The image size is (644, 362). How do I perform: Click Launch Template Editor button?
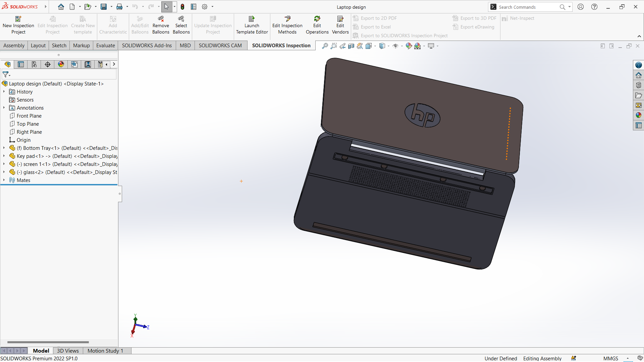click(252, 25)
